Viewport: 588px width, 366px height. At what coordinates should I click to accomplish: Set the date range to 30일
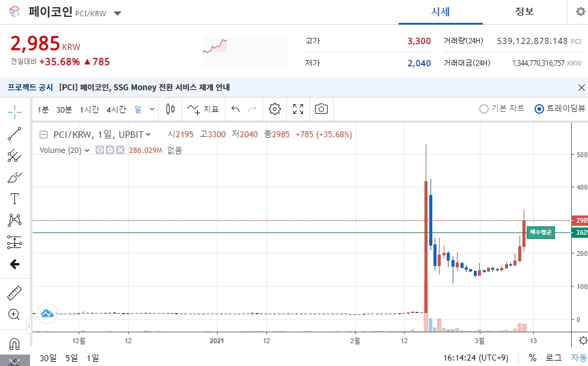[48, 358]
